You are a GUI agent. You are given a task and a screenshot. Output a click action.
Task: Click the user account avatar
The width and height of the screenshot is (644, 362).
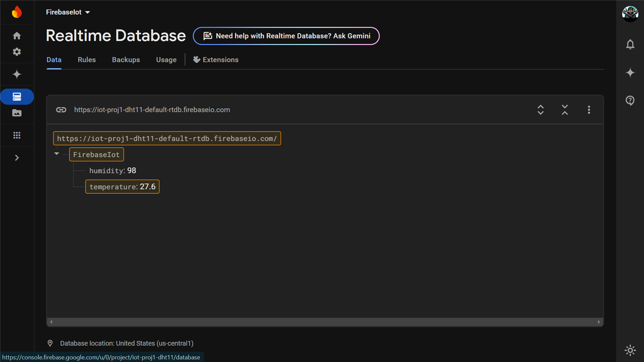[630, 14]
